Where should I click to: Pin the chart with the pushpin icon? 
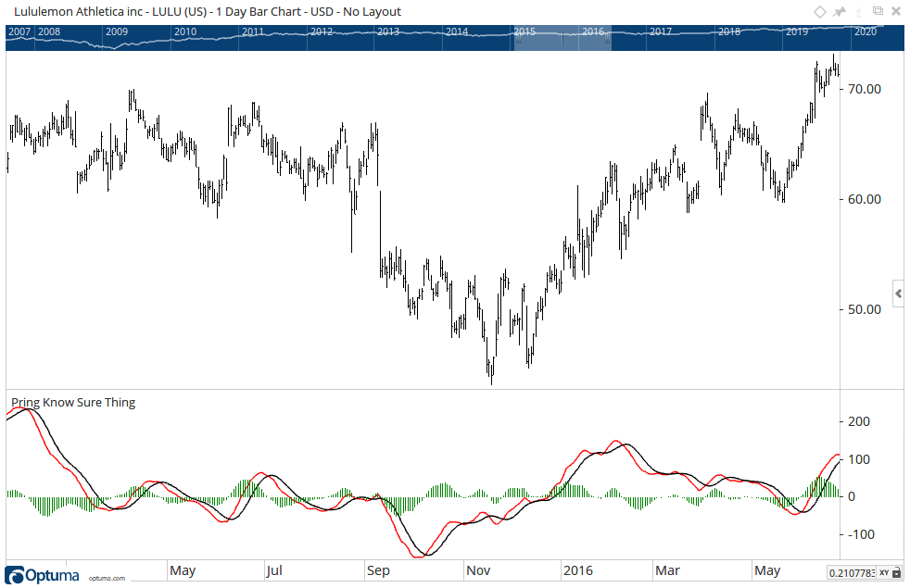point(840,12)
